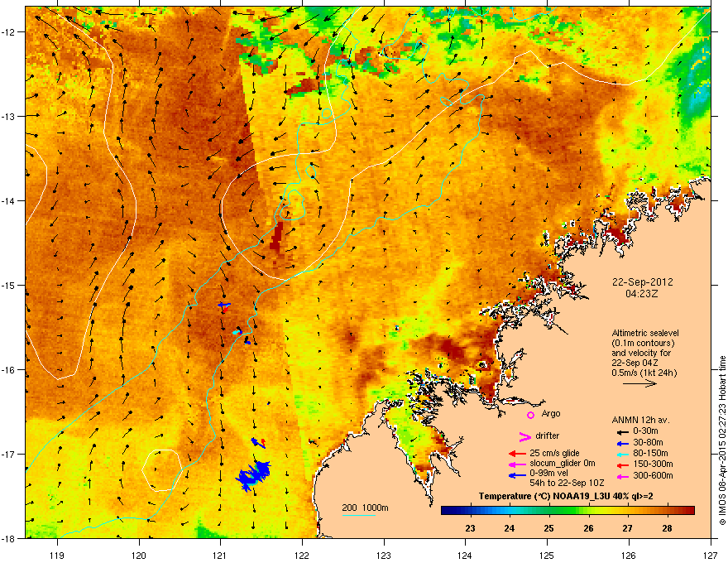This screenshot has height=563, width=728.
Task: Click the colorbar tick label 23
Action: click(x=471, y=528)
